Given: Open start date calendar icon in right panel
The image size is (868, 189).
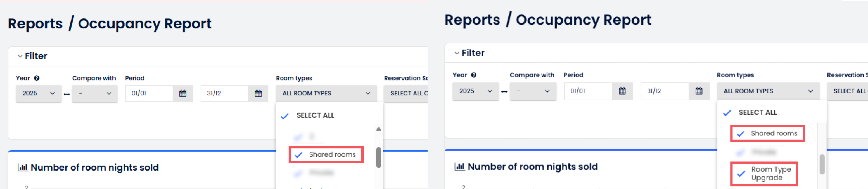Looking at the screenshot, I should point(622,91).
